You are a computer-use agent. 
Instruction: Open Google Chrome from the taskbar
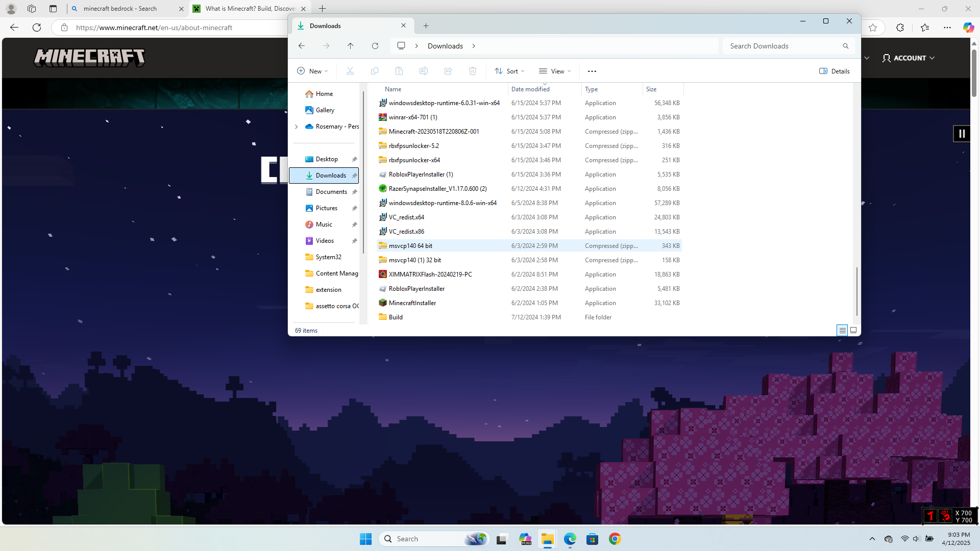[615, 539]
